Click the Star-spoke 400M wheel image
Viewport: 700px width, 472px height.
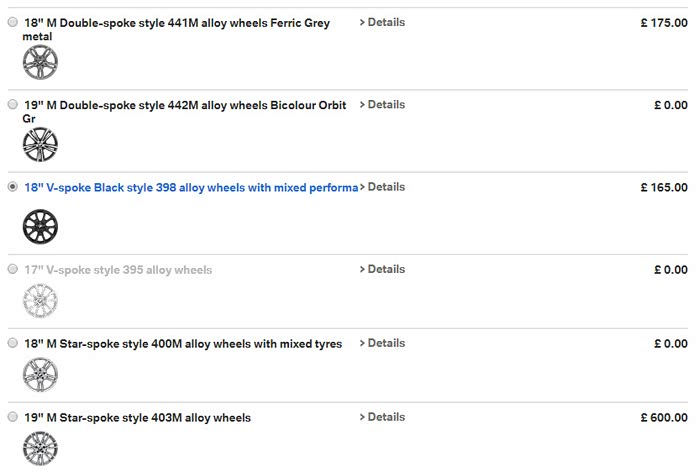pos(40,375)
